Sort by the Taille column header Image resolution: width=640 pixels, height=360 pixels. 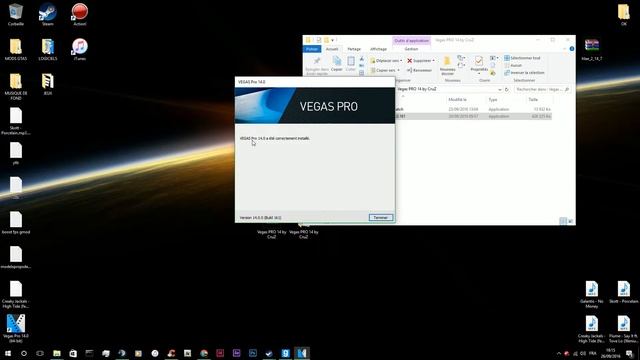coord(533,100)
